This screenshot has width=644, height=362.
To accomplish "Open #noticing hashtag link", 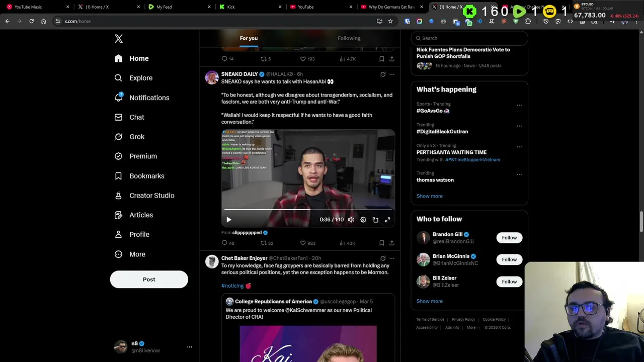I will pos(232,286).
